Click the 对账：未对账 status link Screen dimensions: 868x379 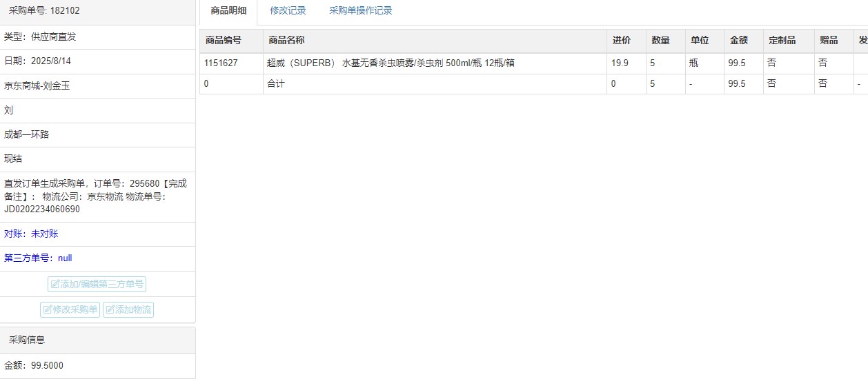(x=31, y=234)
